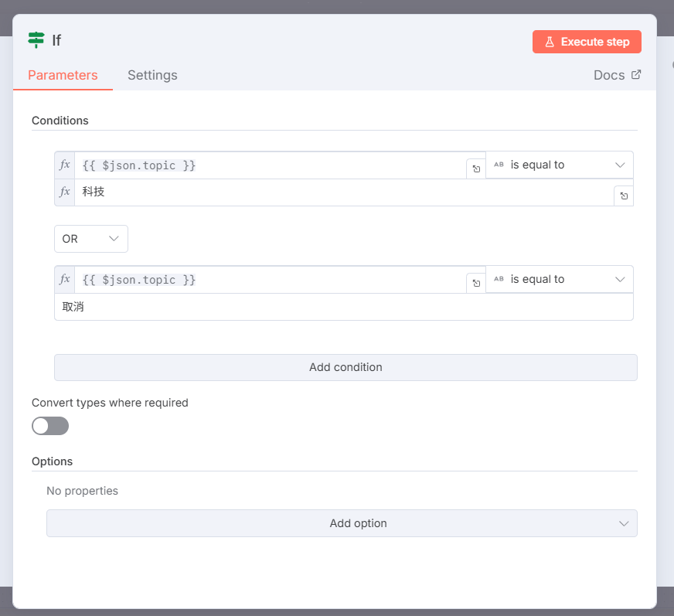Click the If node signpost icon
The height and width of the screenshot is (616, 674).
pos(36,40)
